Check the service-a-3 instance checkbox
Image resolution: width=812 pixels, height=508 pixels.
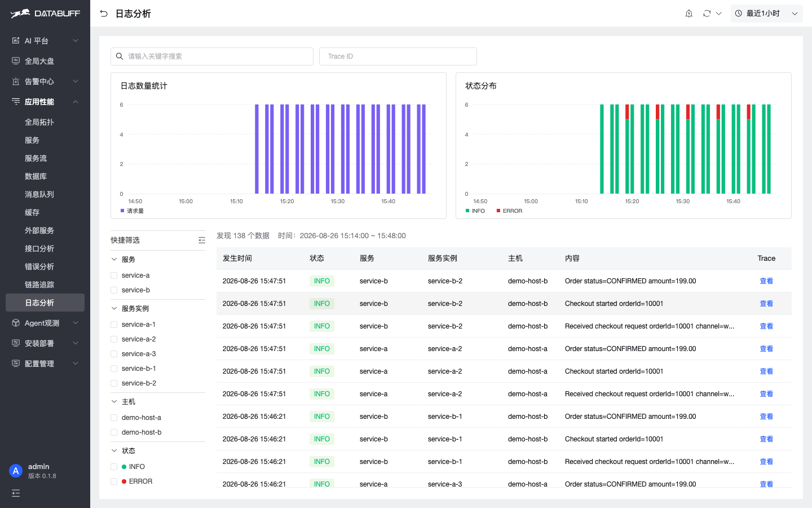coord(114,354)
